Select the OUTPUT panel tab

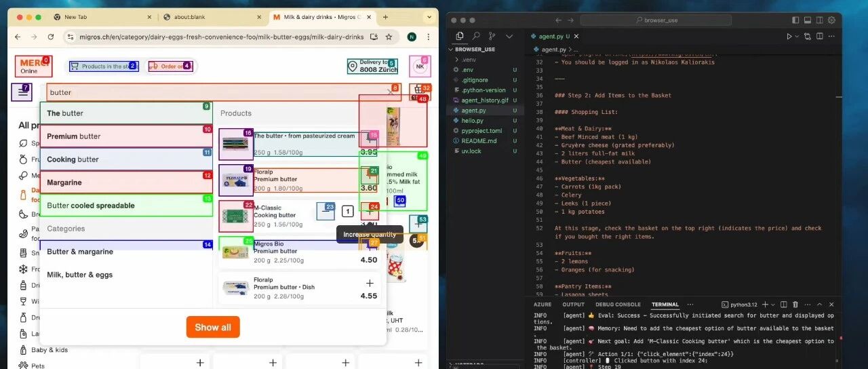[x=574, y=305]
